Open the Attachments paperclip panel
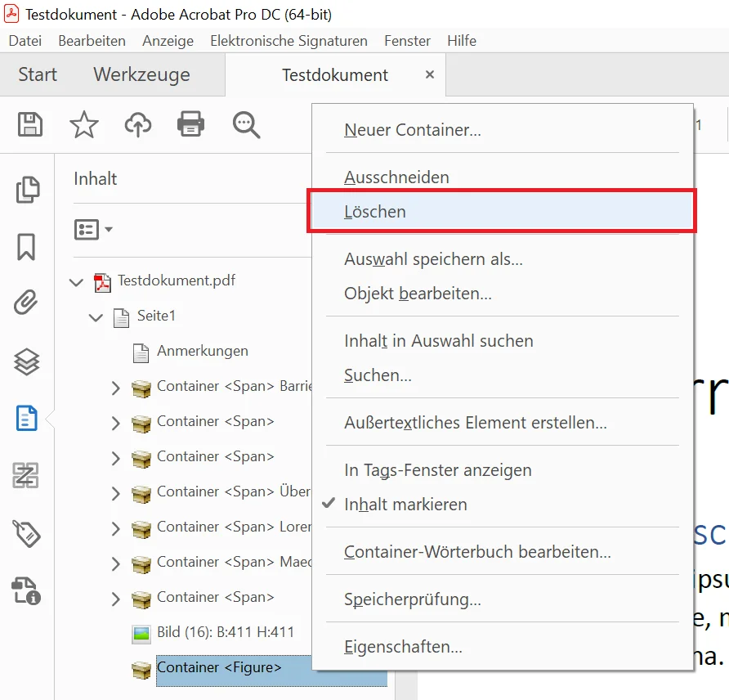Image resolution: width=729 pixels, height=700 pixels. (x=27, y=303)
